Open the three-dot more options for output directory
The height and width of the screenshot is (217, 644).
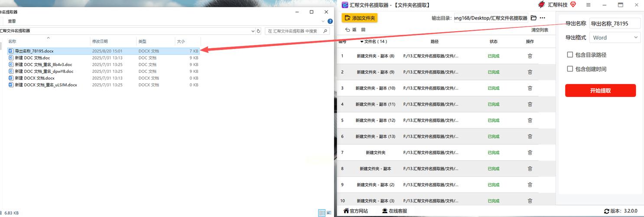click(542, 18)
